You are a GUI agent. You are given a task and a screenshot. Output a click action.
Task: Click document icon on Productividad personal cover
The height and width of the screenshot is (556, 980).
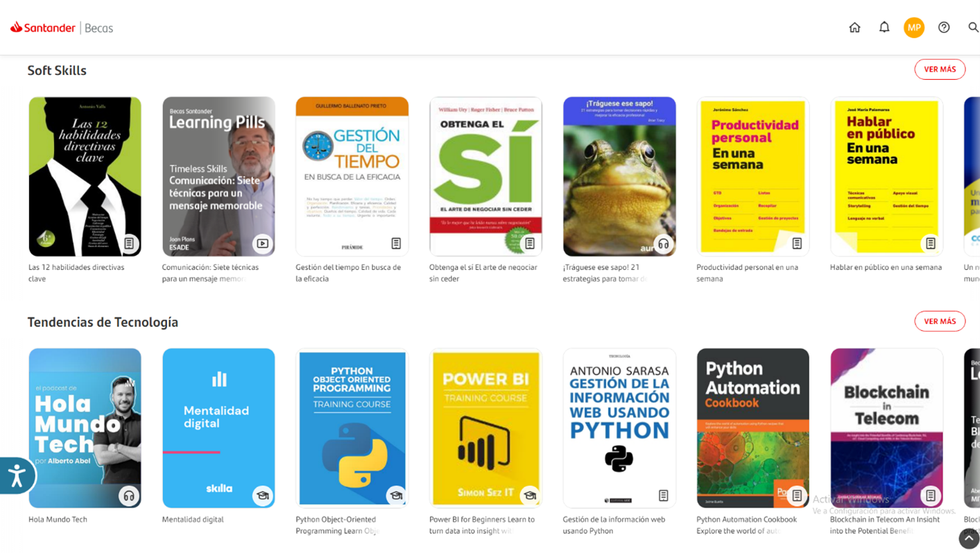pos(797,244)
